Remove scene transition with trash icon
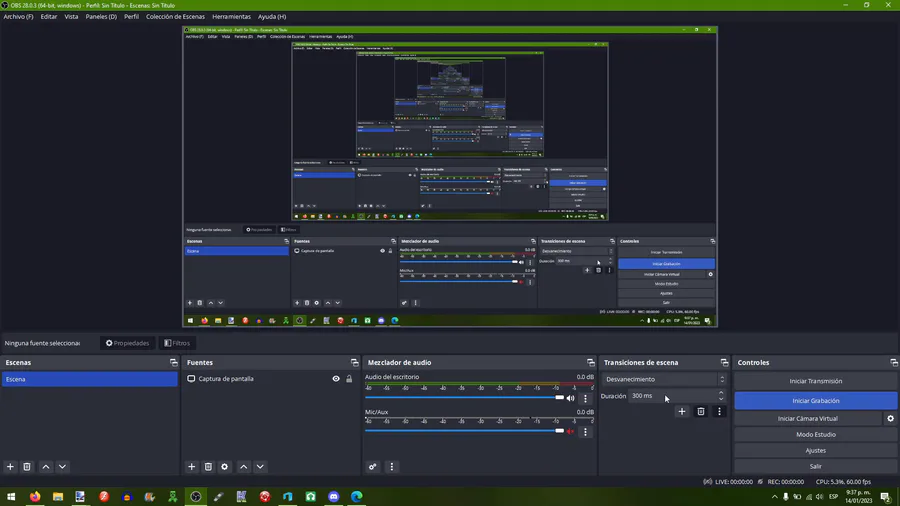Viewport: 900px width, 506px height. [x=701, y=411]
